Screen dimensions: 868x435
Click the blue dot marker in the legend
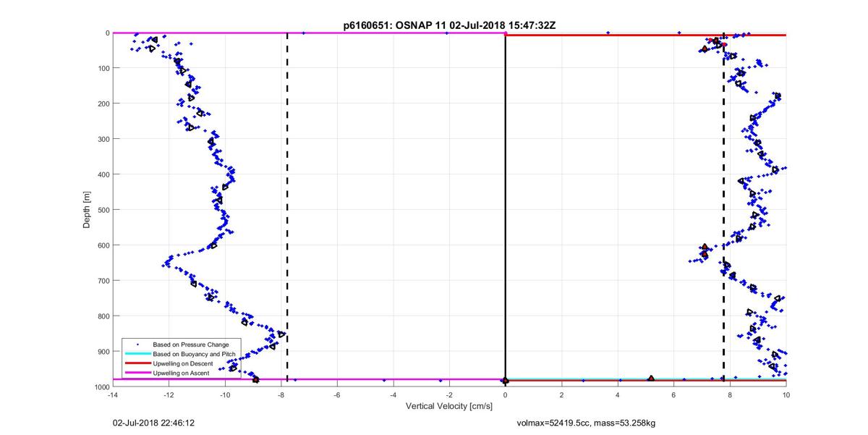[137, 345]
